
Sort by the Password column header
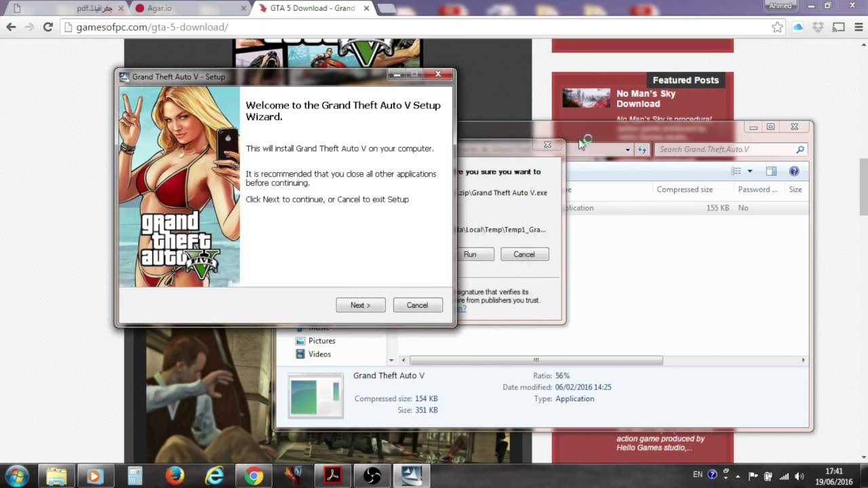pyautogui.click(x=758, y=190)
